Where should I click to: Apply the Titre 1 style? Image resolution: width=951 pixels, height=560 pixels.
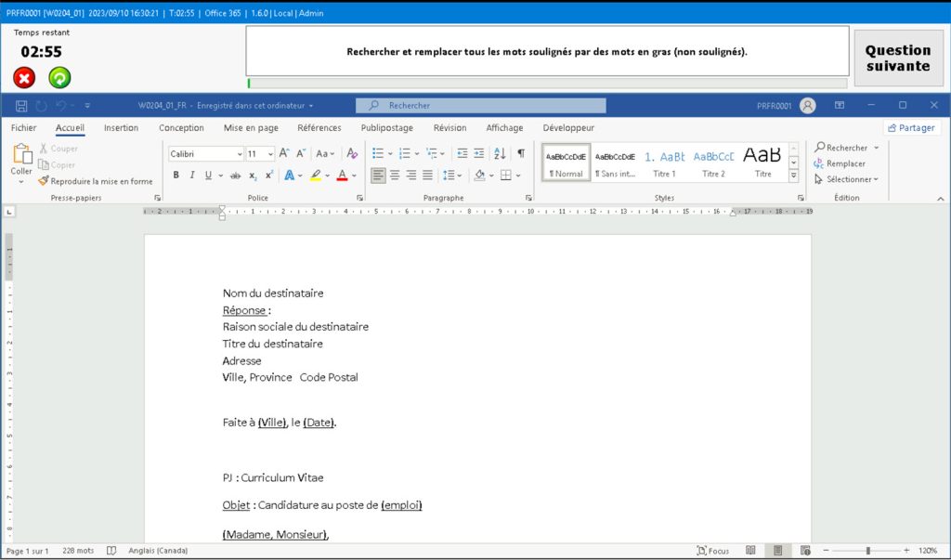tap(663, 163)
